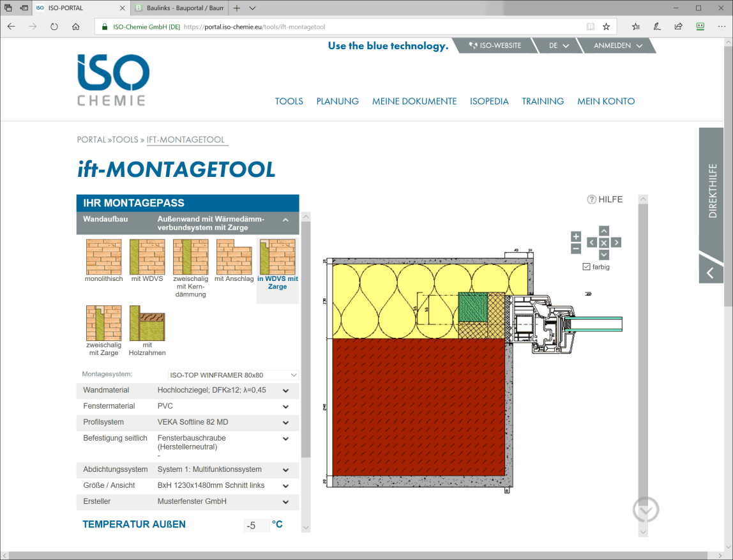Expand the Befestigung seitlich row
This screenshot has width=733, height=560.
(x=285, y=439)
